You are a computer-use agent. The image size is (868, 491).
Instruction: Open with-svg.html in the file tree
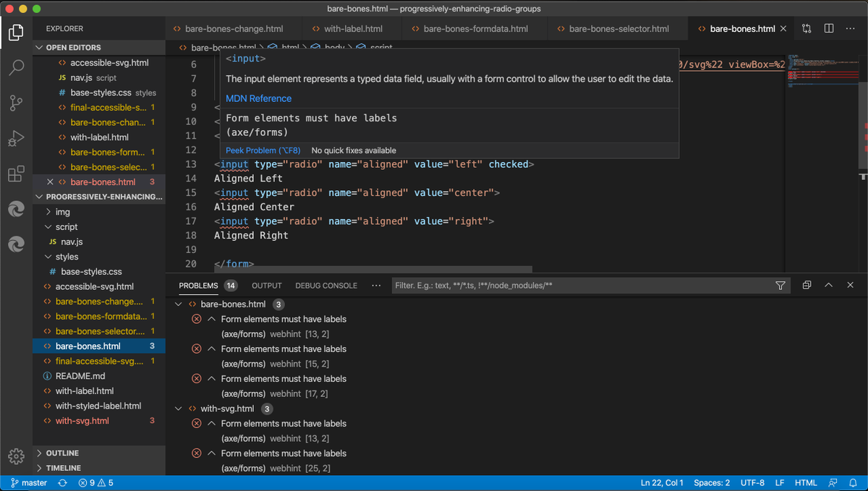pos(99,421)
